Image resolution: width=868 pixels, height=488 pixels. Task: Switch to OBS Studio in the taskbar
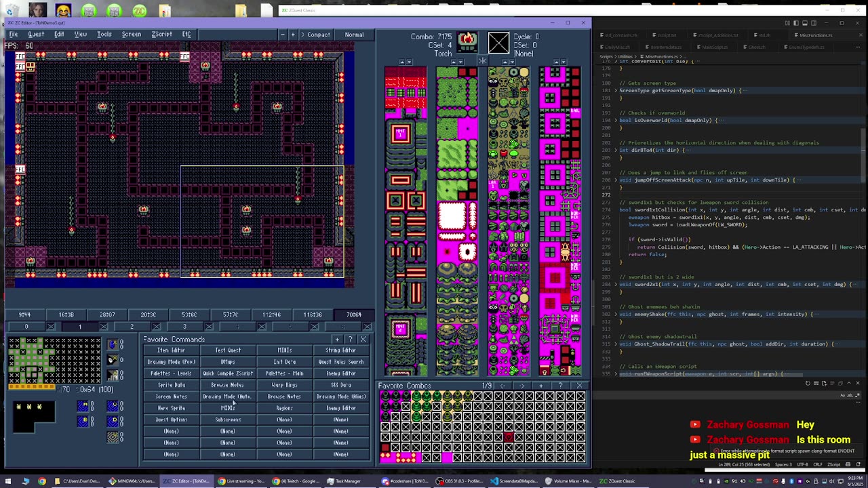(461, 481)
